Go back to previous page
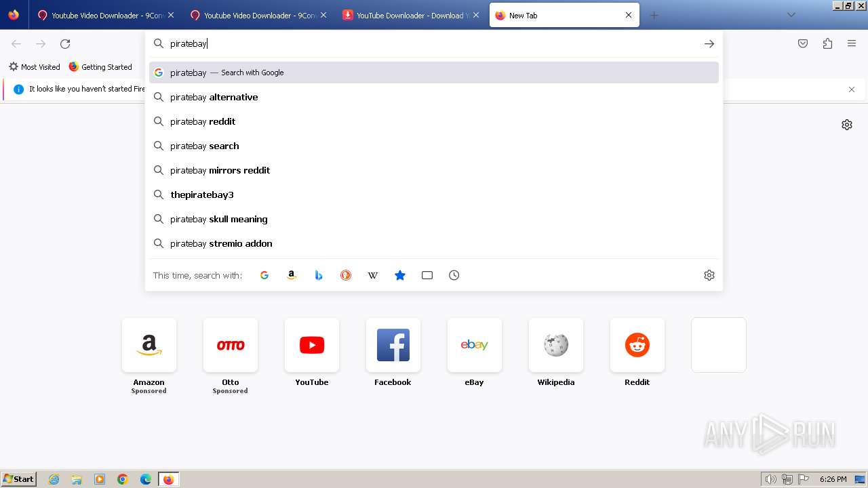 point(16,43)
